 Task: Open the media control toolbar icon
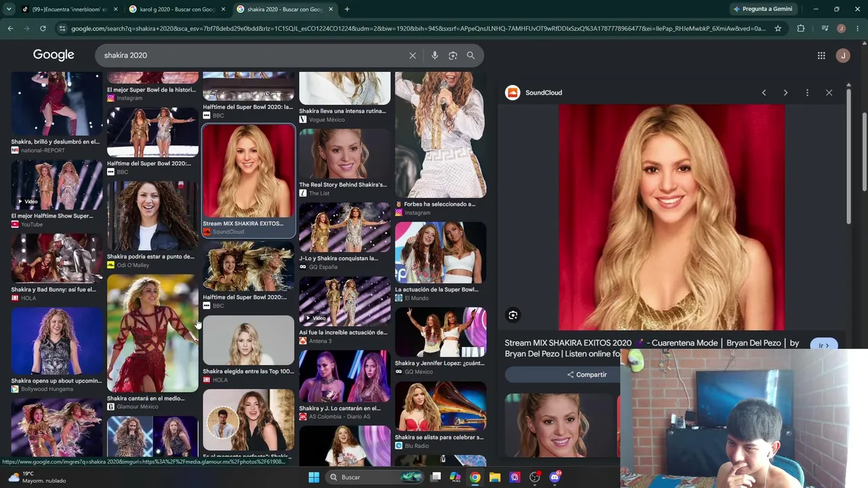[x=825, y=28]
